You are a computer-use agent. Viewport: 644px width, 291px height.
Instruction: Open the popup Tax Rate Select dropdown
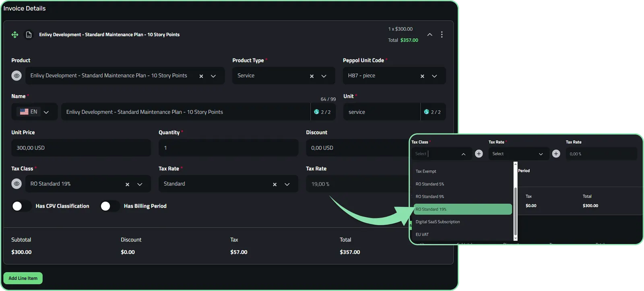(x=519, y=154)
